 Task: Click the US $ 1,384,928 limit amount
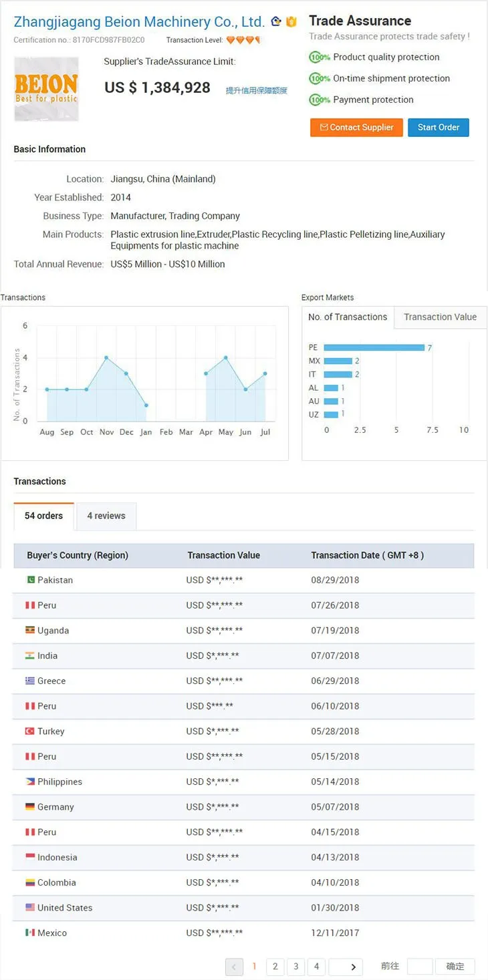[158, 88]
